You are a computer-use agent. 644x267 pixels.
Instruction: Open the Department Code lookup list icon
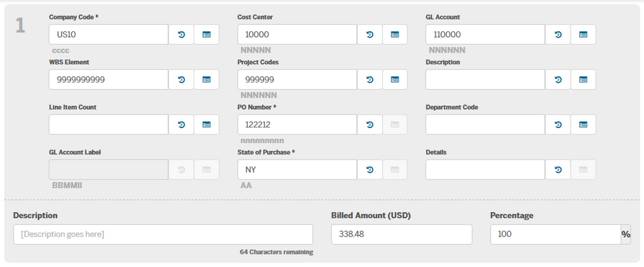tap(584, 125)
